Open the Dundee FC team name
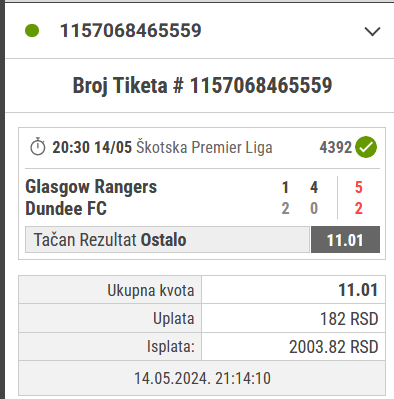394x399 pixels. (66, 208)
